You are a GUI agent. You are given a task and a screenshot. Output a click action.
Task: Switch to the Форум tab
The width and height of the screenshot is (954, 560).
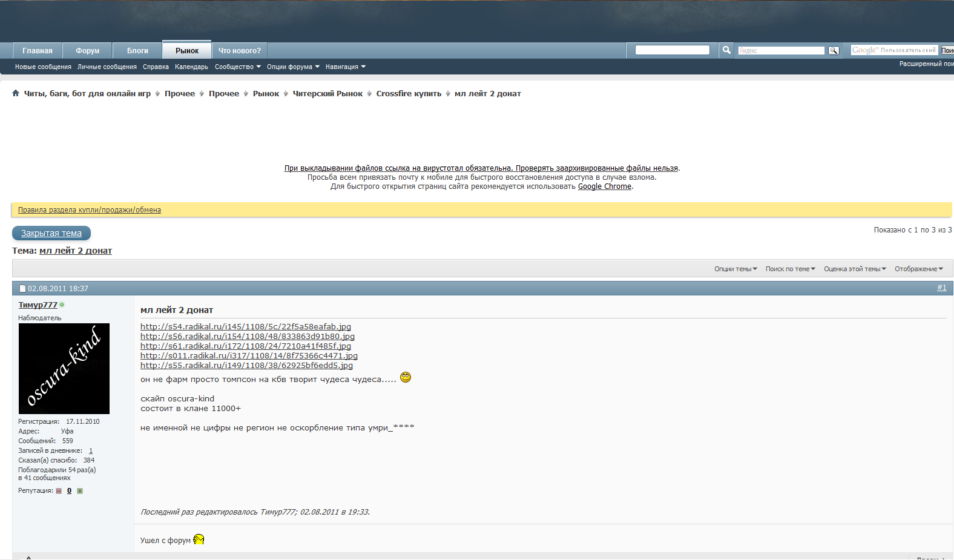88,51
